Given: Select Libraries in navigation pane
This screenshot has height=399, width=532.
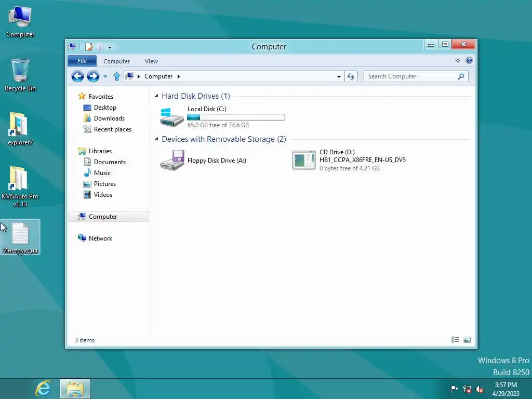Looking at the screenshot, I should coord(100,151).
